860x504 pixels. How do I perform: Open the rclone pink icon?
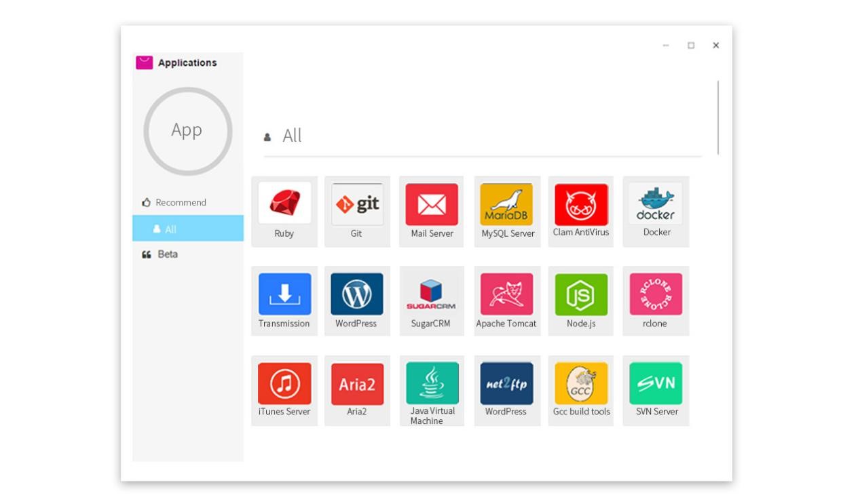[655, 294]
